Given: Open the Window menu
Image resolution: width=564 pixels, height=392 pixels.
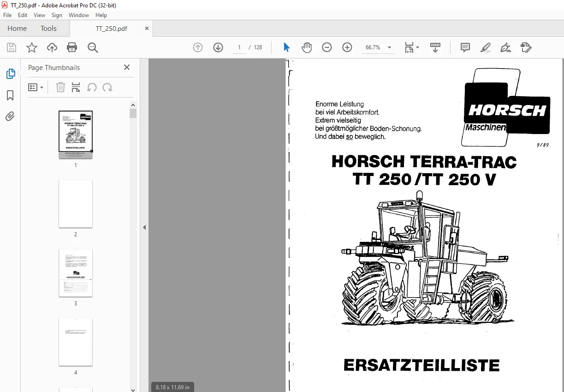Looking at the screenshot, I should click(x=79, y=15).
